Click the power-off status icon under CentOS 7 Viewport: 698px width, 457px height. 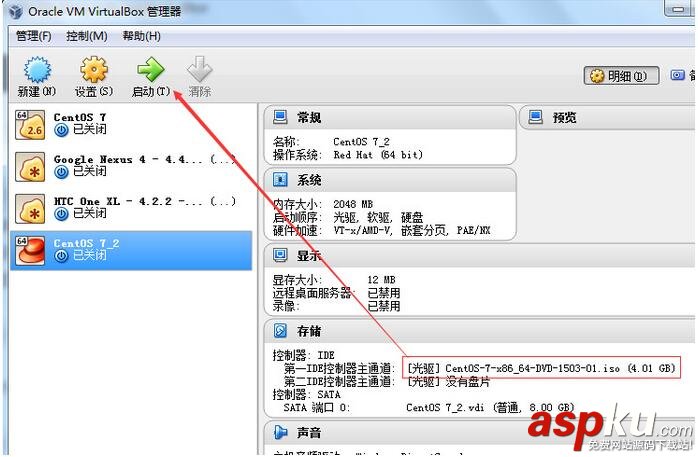point(61,130)
